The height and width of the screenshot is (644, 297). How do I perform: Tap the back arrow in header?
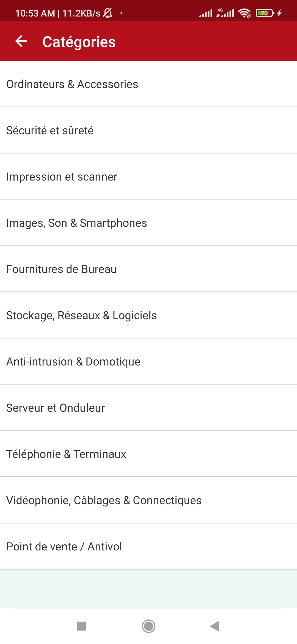(x=21, y=41)
